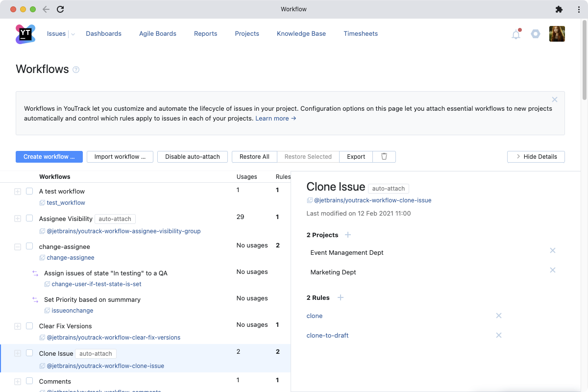588x392 pixels.
Task: Open the administration hexagon settings icon
Action: [536, 34]
